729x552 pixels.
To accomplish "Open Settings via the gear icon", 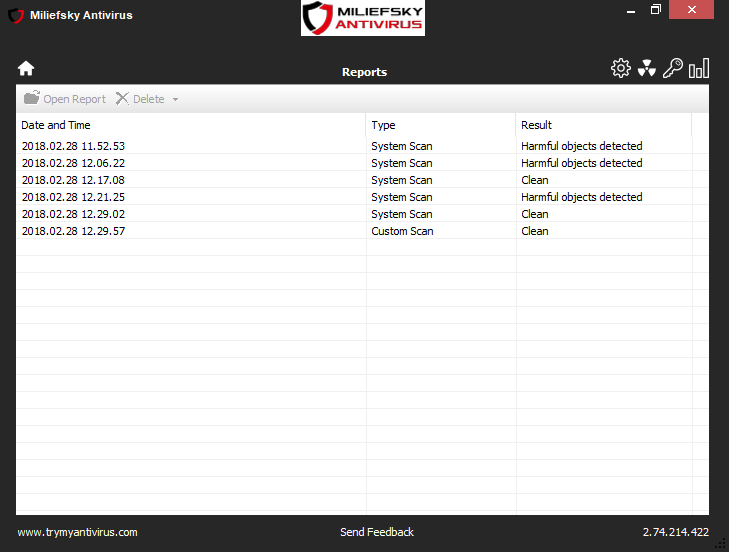I will (621, 68).
